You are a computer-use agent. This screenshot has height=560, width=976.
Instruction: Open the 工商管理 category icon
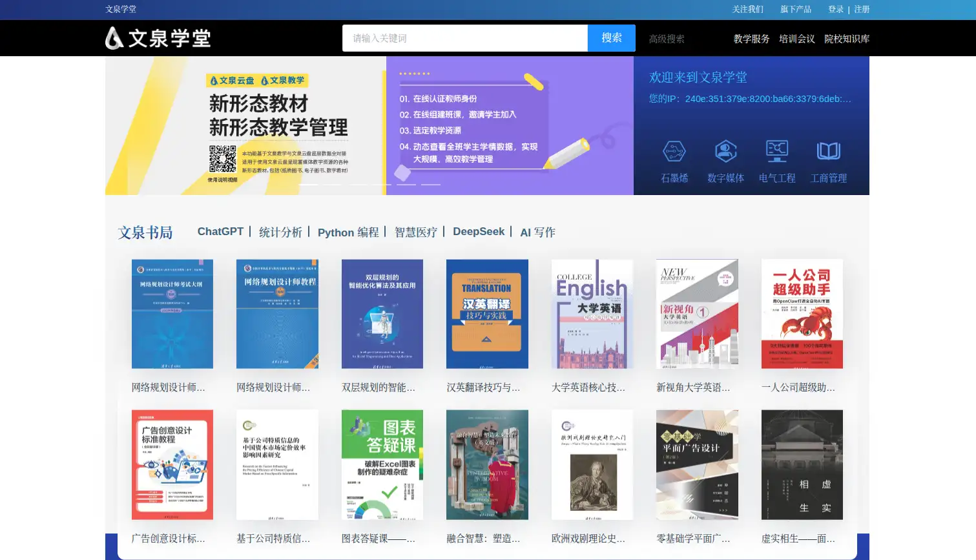click(x=829, y=161)
